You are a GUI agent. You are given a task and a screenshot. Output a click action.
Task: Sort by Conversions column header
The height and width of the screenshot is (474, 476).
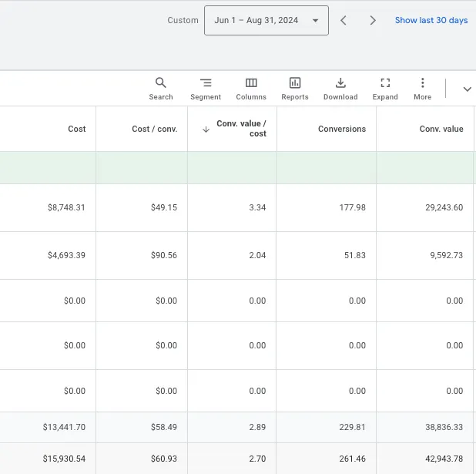pos(341,129)
